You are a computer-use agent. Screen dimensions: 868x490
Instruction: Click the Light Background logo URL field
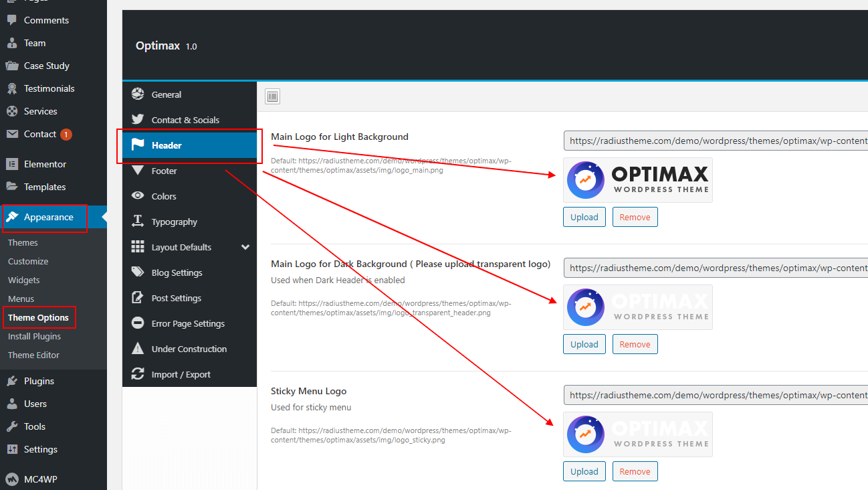(716, 141)
